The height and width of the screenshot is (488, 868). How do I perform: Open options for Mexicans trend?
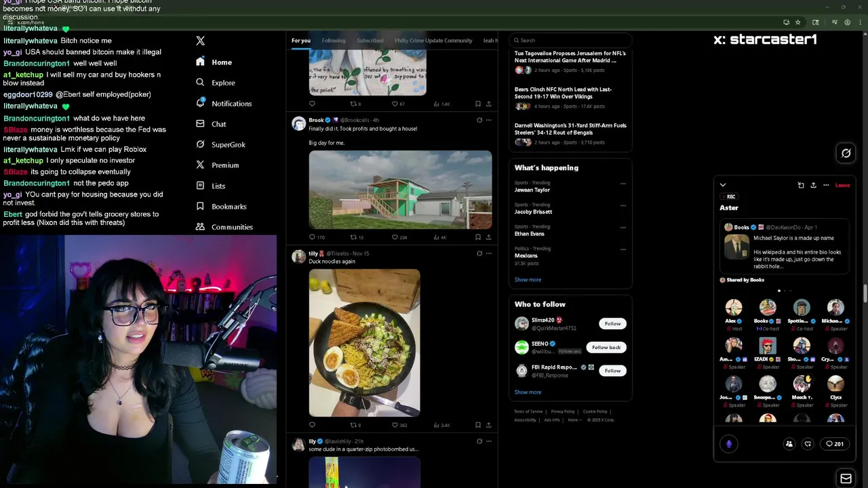coord(623,249)
